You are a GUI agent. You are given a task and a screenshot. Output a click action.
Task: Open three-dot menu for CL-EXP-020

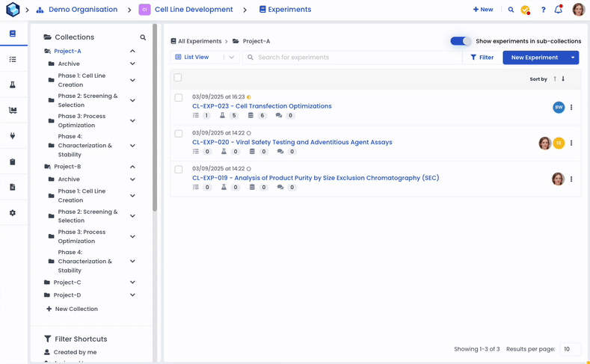(571, 143)
